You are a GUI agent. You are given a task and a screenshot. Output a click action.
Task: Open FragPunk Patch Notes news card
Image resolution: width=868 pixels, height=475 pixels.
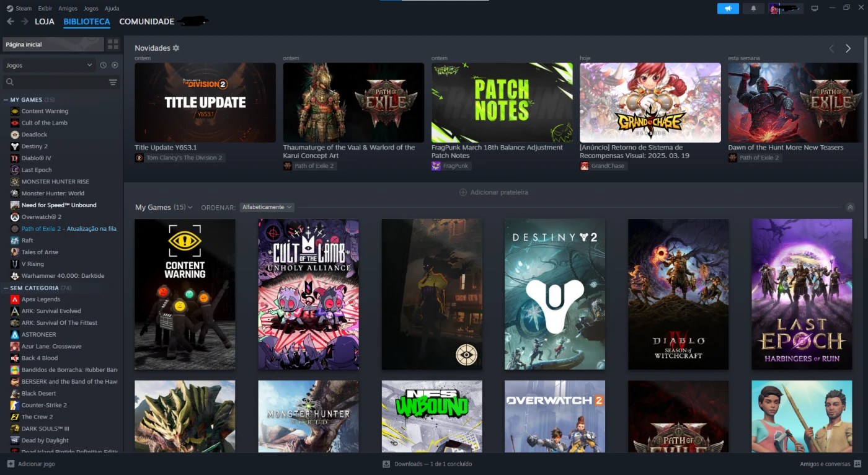(502, 102)
